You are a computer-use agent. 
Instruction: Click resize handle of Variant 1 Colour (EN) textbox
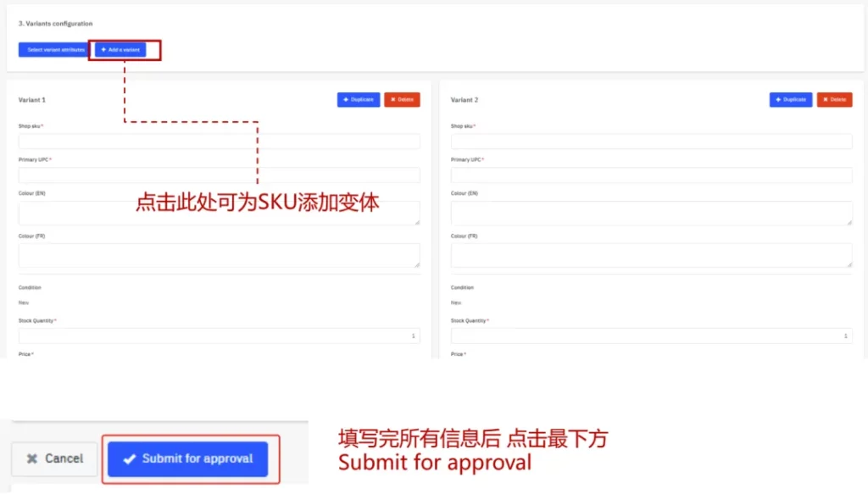coord(416,221)
